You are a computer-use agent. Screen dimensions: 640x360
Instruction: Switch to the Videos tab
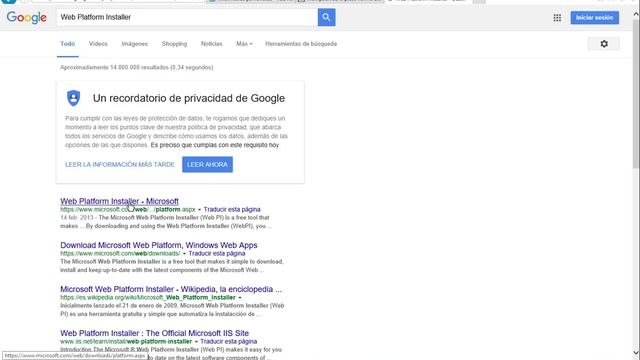(98, 44)
